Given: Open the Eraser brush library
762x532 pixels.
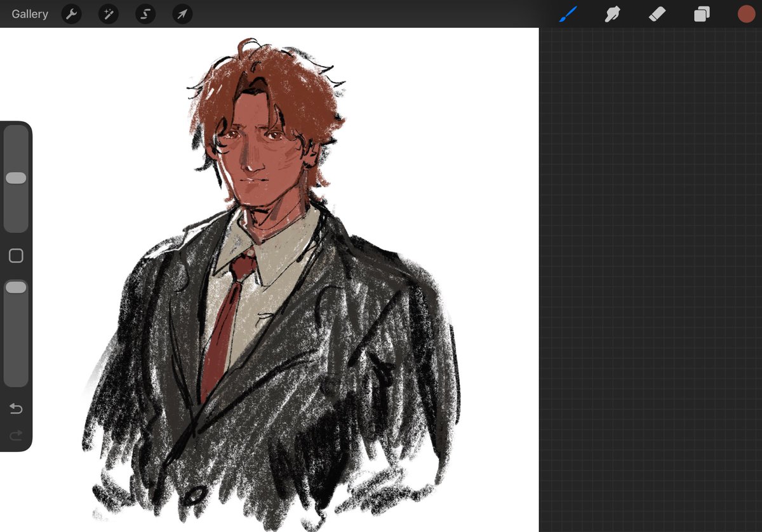Looking at the screenshot, I should [657, 13].
